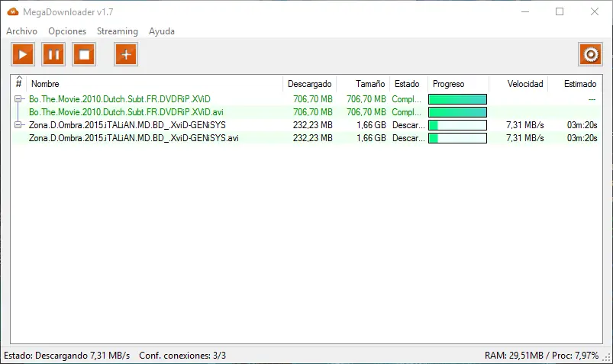
Task: Open the Archivo menu
Action: (22, 31)
